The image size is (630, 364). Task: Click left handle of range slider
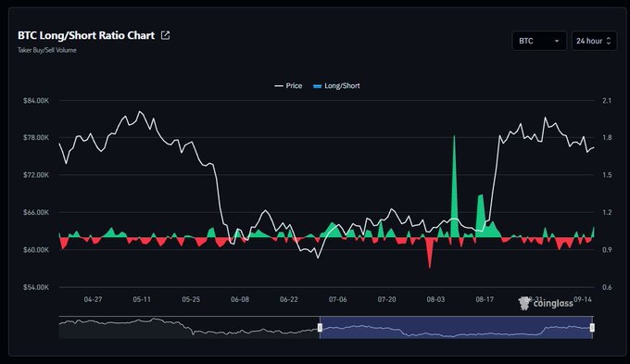pyautogui.click(x=320, y=328)
